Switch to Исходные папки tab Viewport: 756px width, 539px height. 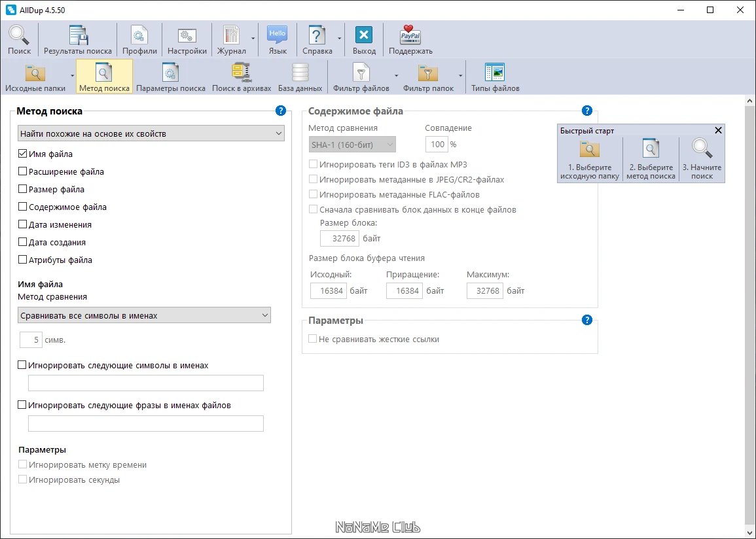[35, 77]
